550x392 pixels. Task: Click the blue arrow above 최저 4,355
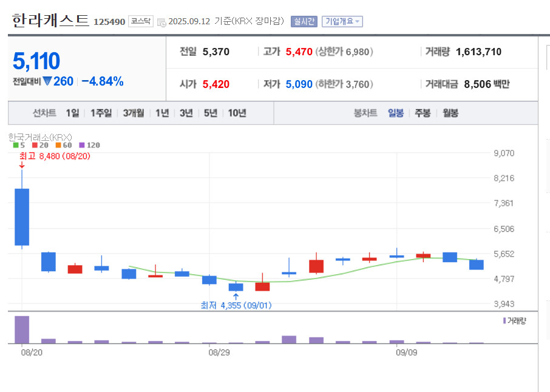point(236,296)
